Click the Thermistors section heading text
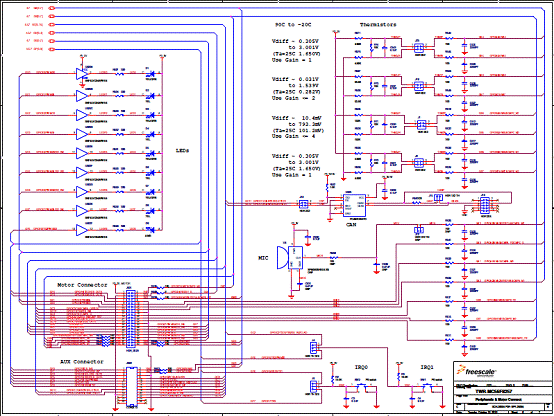Viewport: 554px width, 416px height. click(378, 24)
